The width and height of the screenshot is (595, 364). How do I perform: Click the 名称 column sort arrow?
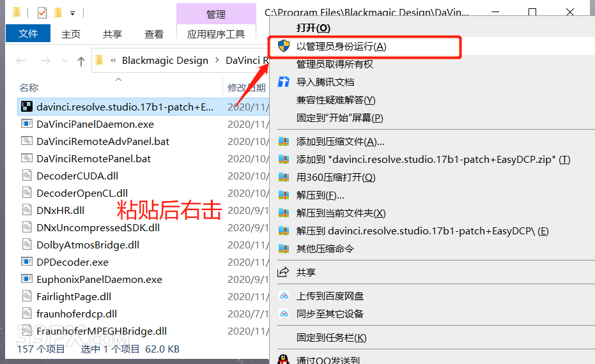pyautogui.click(x=118, y=79)
